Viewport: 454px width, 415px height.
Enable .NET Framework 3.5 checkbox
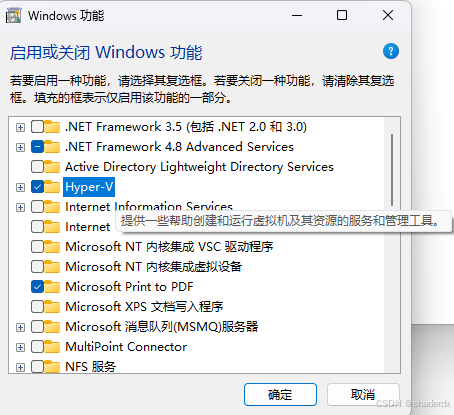[x=37, y=127]
